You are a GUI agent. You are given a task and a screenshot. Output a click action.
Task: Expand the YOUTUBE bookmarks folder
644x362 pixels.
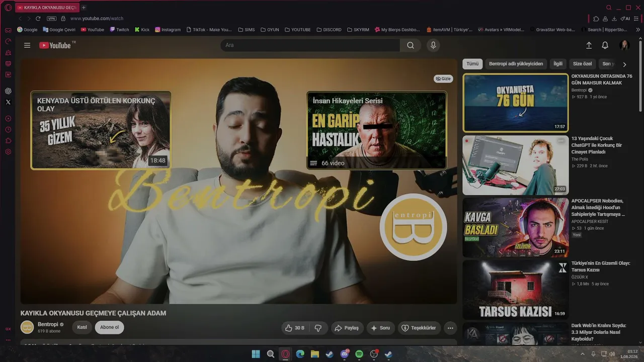tap(297, 30)
